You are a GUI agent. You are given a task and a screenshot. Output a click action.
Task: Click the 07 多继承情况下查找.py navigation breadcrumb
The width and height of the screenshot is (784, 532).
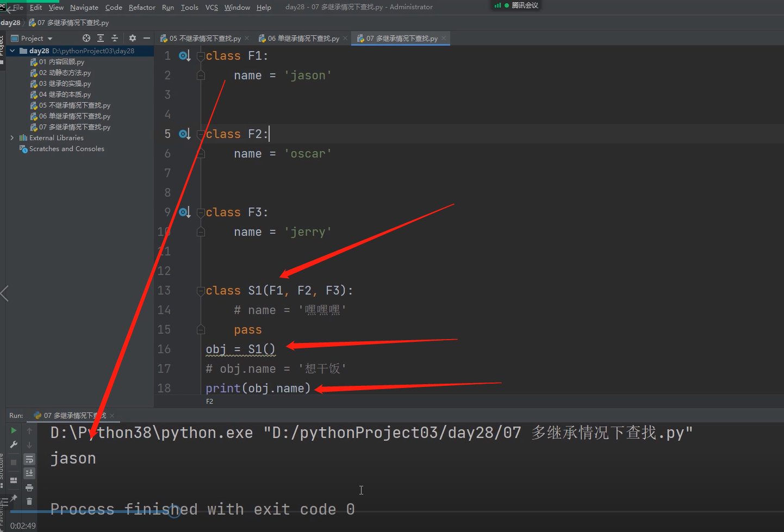(x=69, y=23)
